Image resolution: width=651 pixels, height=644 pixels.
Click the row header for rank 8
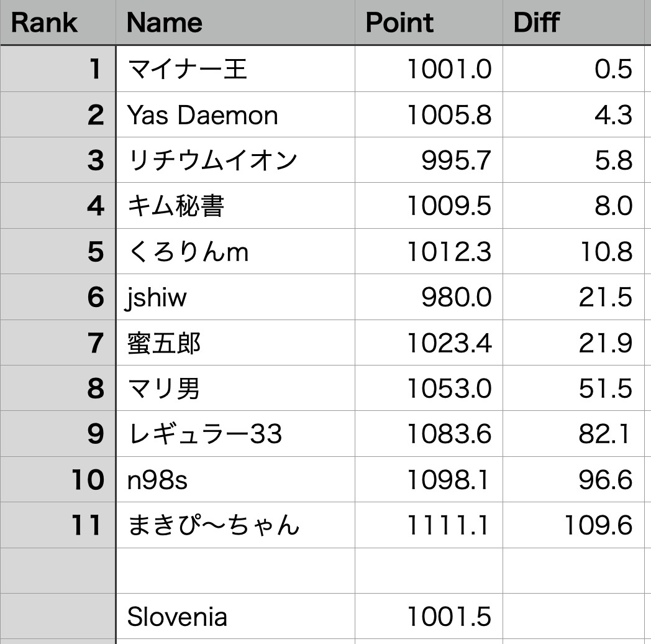pyautogui.click(x=58, y=389)
